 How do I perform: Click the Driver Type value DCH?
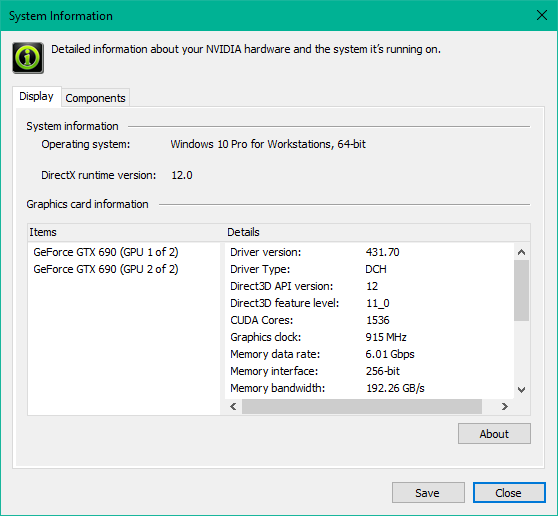(x=376, y=269)
